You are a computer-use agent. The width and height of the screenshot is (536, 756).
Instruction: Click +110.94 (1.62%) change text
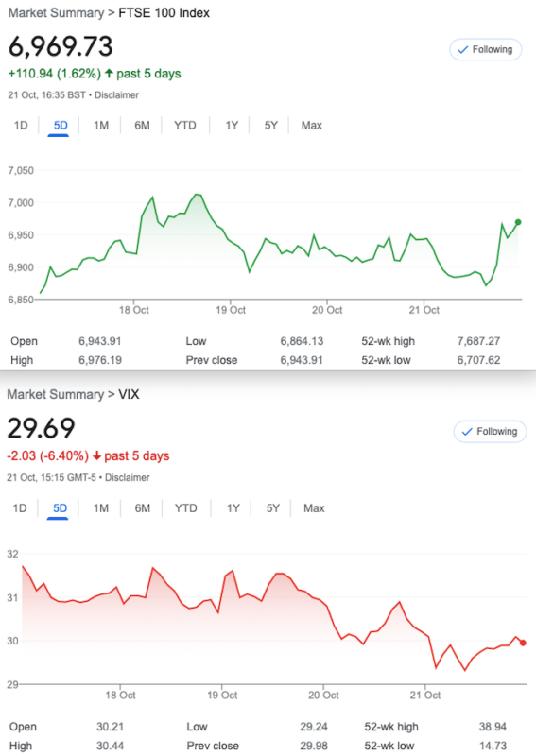[55, 74]
